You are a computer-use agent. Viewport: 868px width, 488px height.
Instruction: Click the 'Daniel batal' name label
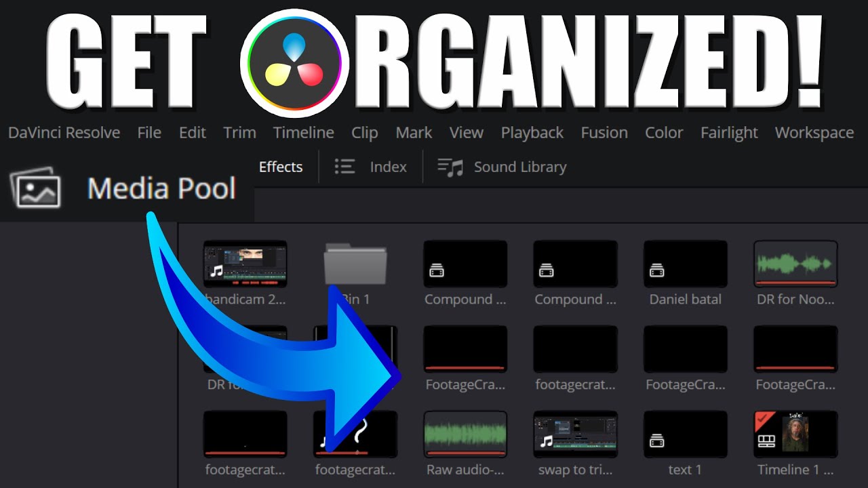(686, 299)
